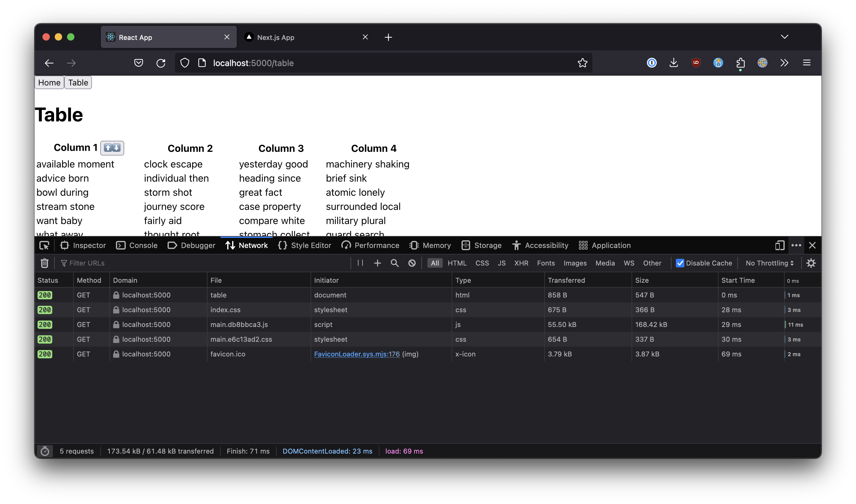The height and width of the screenshot is (504, 856).
Task: Switch to the Performance panel
Action: [x=371, y=245]
